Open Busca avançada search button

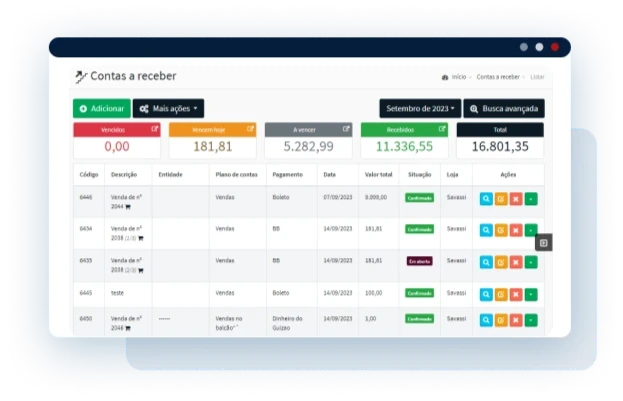[504, 108]
